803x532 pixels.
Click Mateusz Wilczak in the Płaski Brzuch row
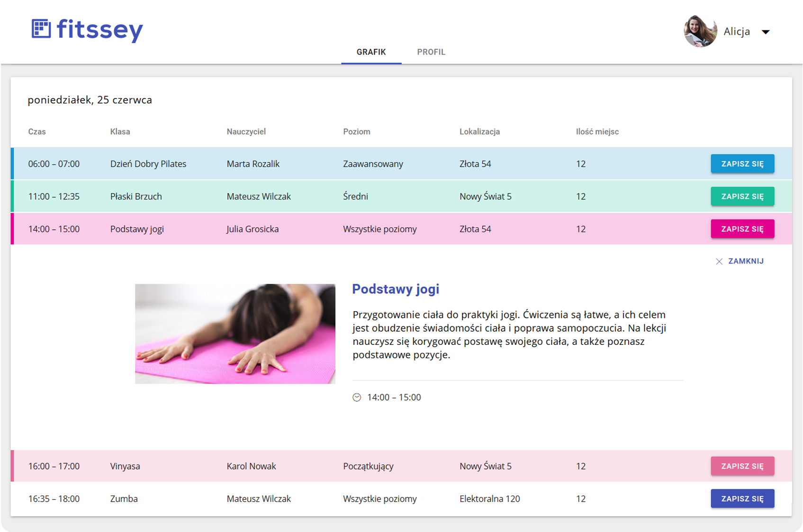(259, 196)
